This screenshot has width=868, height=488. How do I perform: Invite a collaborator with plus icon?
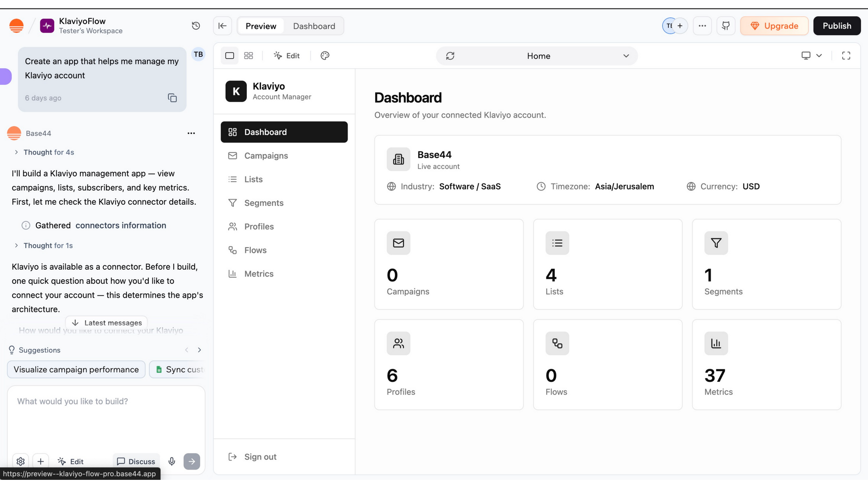680,26
